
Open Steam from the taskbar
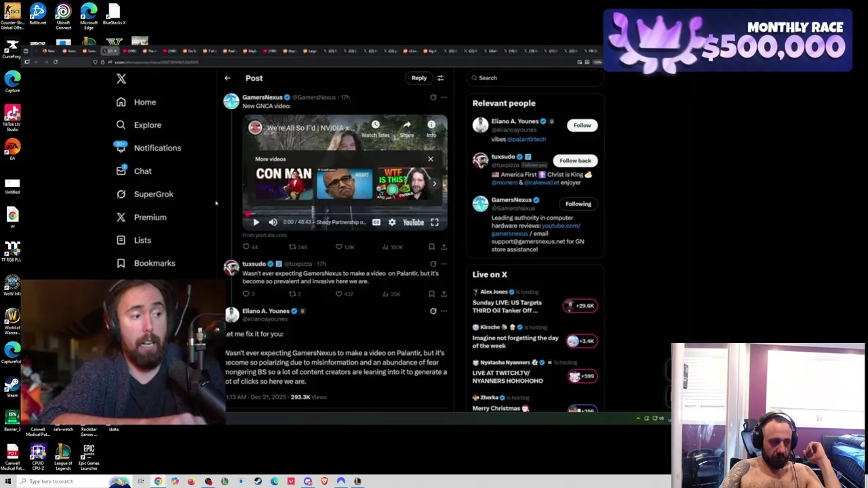258,481
